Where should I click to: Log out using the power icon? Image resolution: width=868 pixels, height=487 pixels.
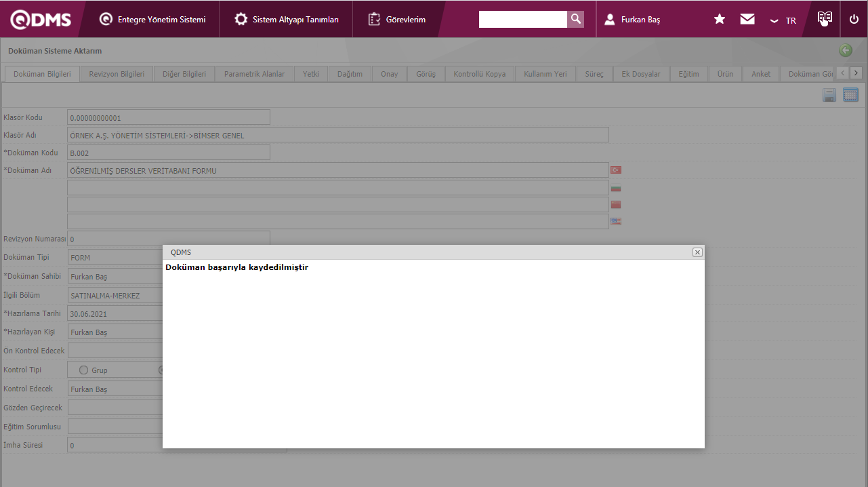click(854, 20)
